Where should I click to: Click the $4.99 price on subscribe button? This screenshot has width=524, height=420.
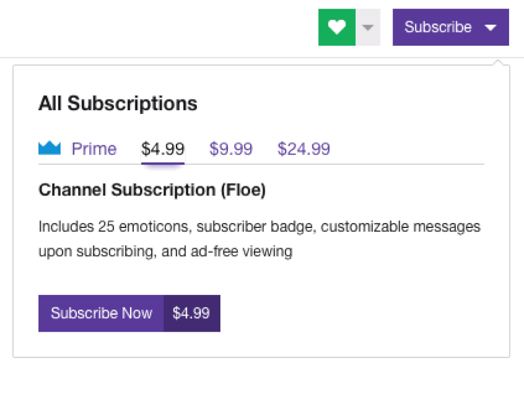pos(191,314)
